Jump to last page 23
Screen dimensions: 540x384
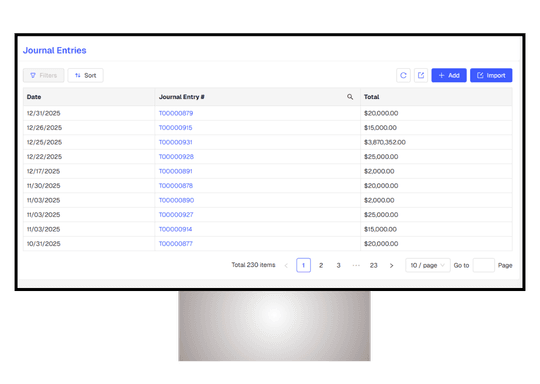click(374, 265)
